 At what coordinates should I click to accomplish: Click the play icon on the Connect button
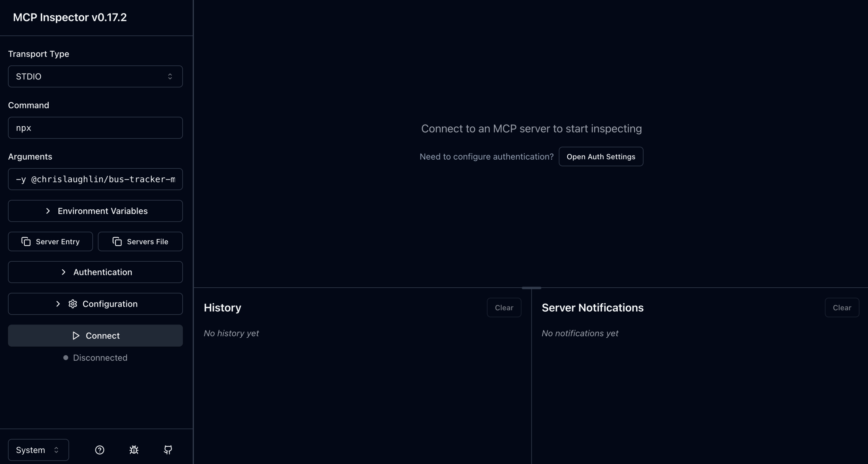[76, 336]
